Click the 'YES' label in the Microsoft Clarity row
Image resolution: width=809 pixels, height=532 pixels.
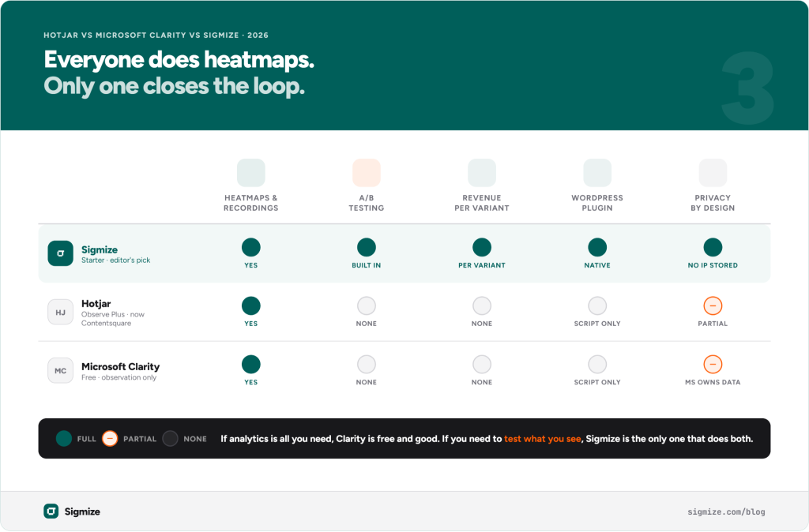250,382
